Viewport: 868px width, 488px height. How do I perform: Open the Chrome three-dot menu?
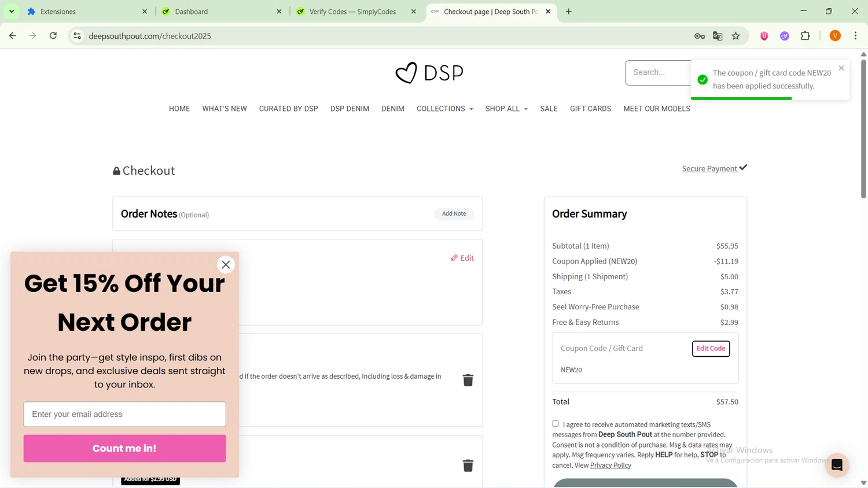click(x=856, y=36)
